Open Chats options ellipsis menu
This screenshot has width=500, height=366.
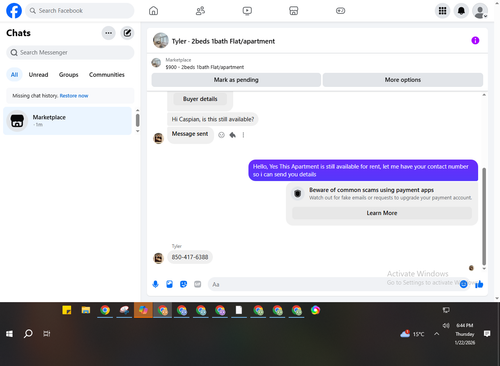(108, 33)
